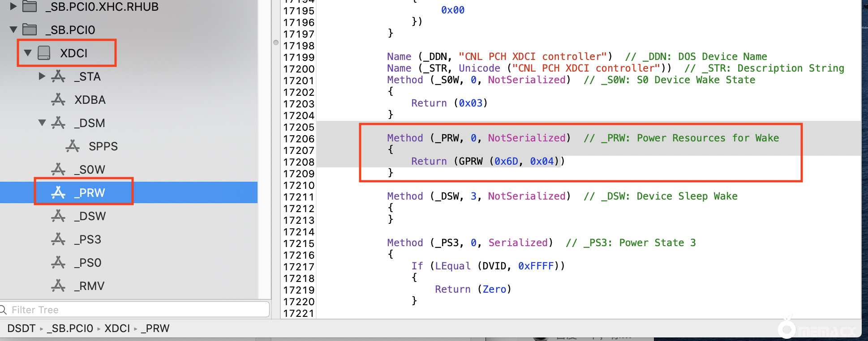The height and width of the screenshot is (341, 868).
Task: Click the _RMV method icon
Action: point(58,286)
